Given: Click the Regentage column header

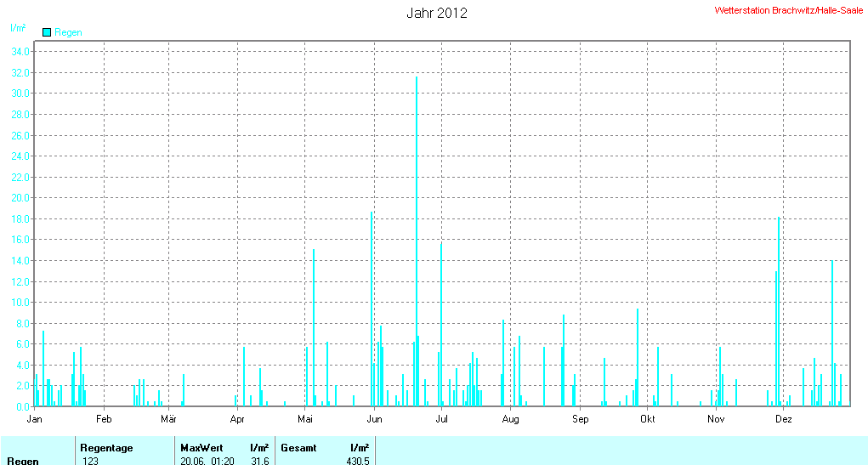Looking at the screenshot, I should click(x=106, y=448).
